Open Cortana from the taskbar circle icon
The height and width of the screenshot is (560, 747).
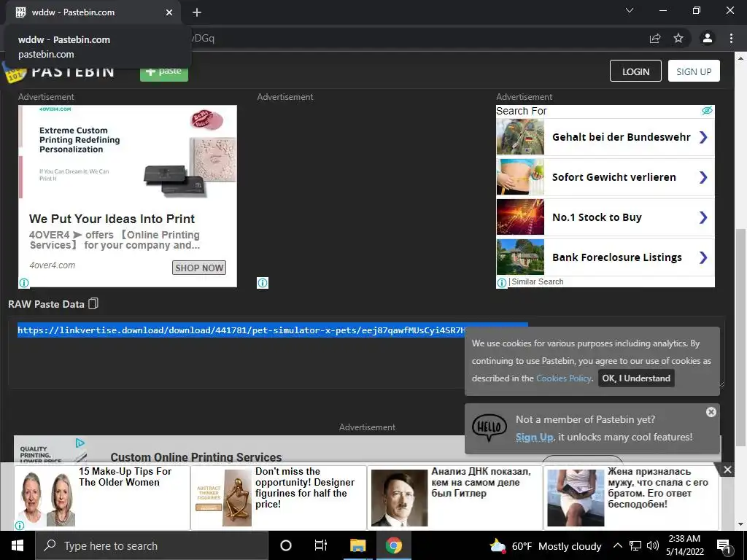(x=286, y=545)
